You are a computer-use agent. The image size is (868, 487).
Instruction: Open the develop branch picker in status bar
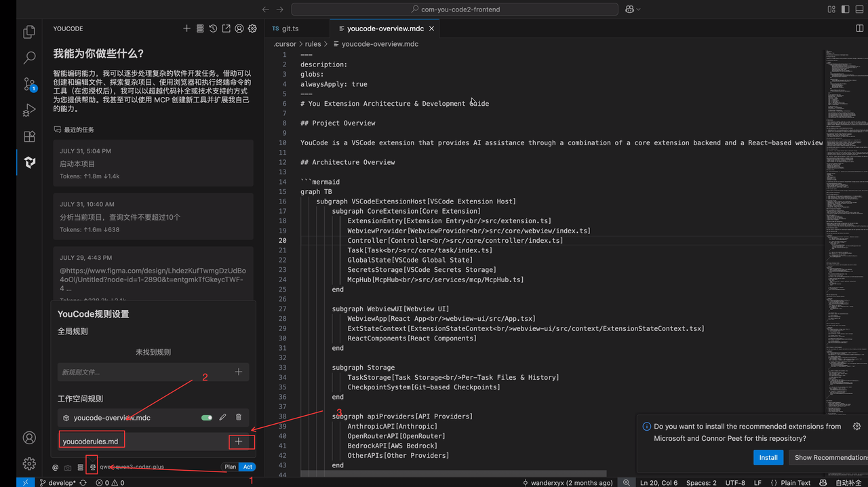coord(57,483)
